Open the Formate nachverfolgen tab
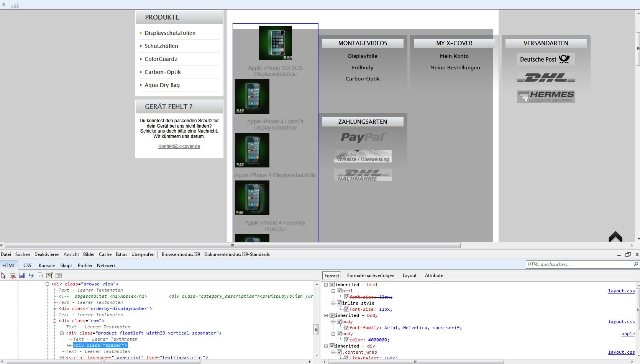The height and width of the screenshot is (364, 640). pyautogui.click(x=371, y=275)
